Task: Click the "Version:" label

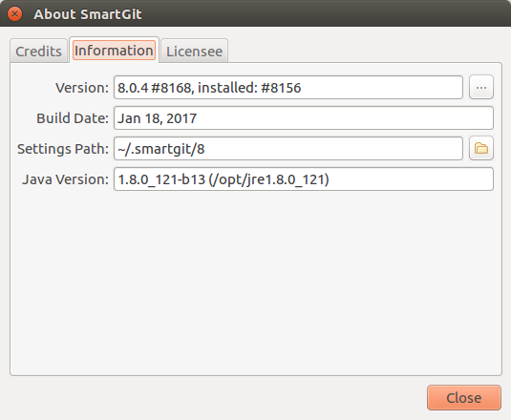Action: pos(82,88)
